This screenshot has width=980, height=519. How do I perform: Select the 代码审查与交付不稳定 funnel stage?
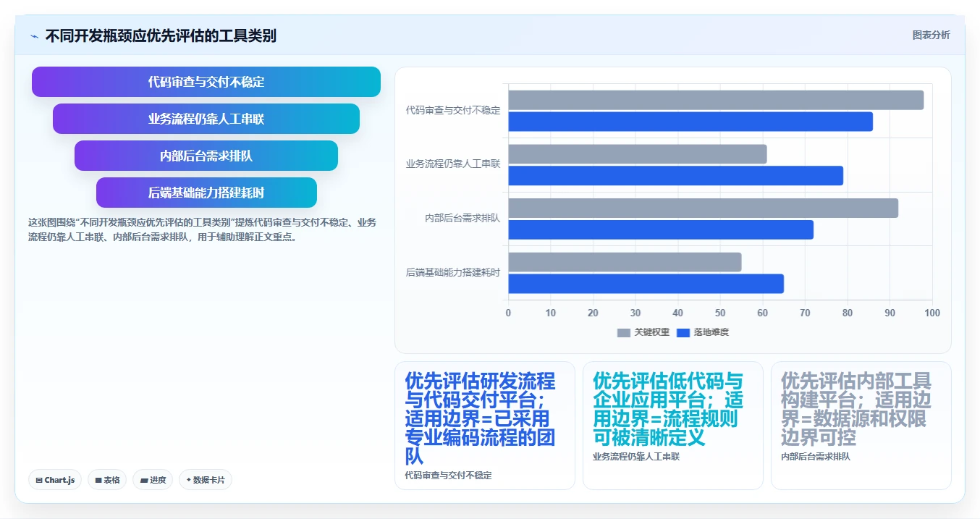pyautogui.click(x=206, y=82)
